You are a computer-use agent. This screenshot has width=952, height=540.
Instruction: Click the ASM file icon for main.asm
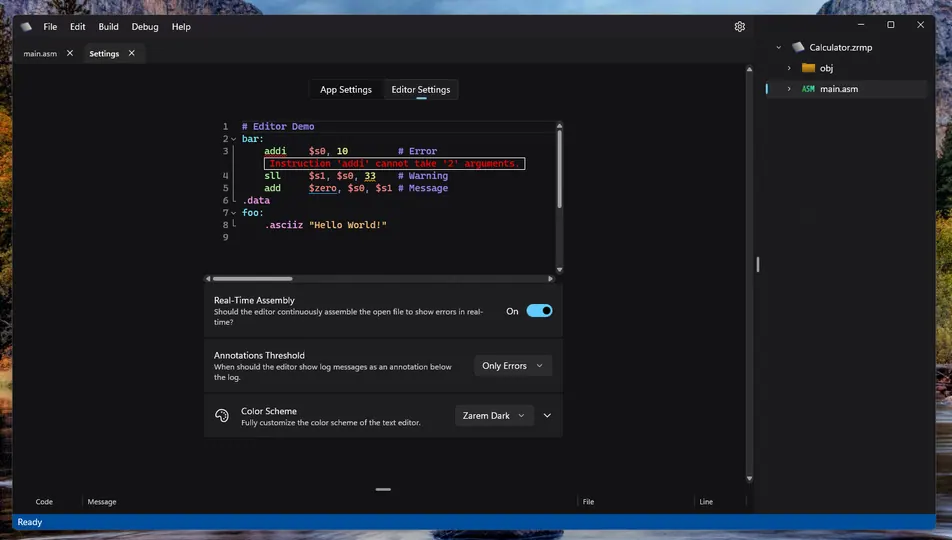[808, 89]
